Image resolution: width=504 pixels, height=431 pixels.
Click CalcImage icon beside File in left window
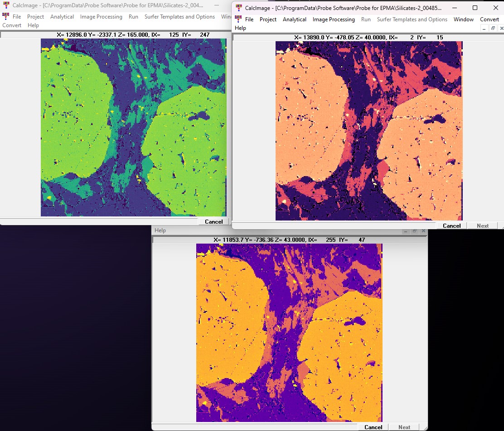(x=6, y=16)
